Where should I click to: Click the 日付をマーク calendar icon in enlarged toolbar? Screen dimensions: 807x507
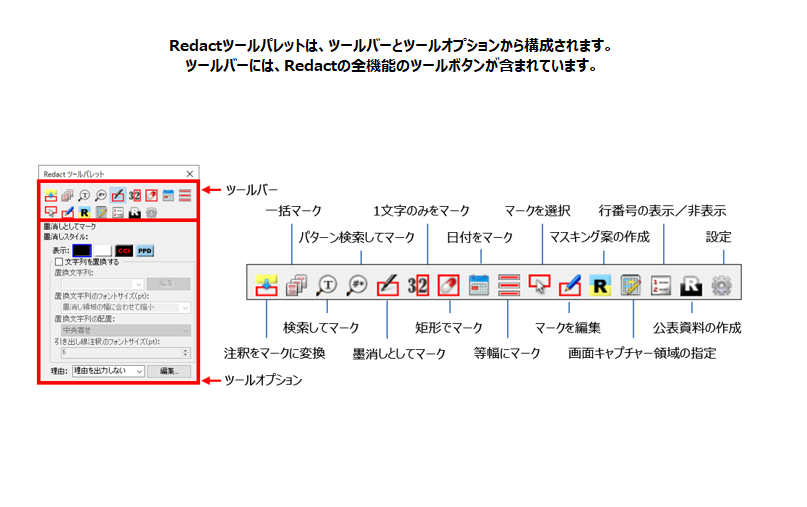coord(479,285)
